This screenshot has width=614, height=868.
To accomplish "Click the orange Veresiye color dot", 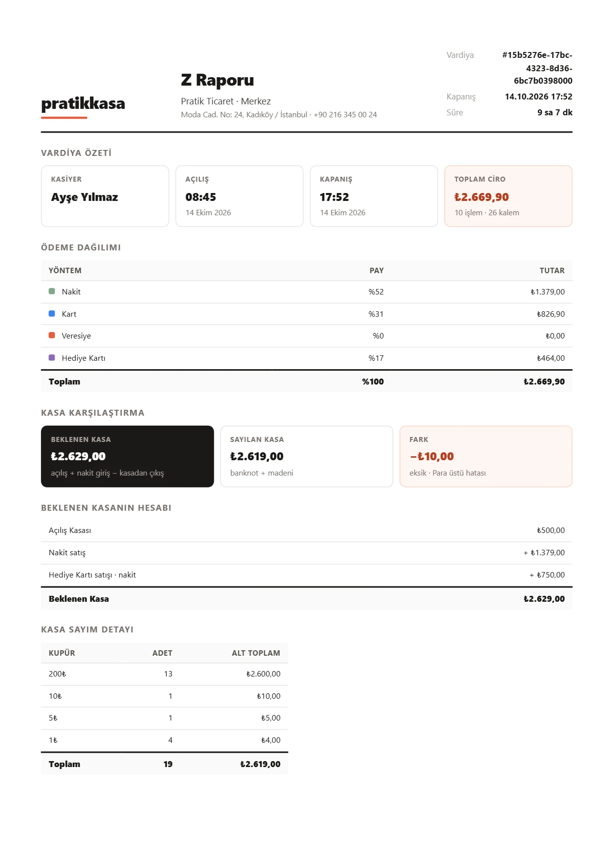I will (x=51, y=336).
